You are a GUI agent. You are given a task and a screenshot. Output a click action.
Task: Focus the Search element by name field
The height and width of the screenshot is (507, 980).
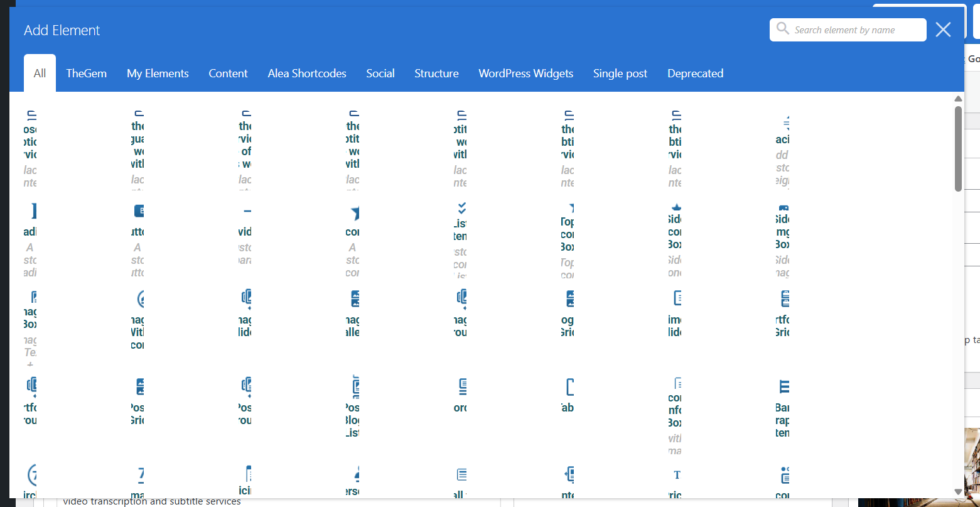tap(848, 30)
